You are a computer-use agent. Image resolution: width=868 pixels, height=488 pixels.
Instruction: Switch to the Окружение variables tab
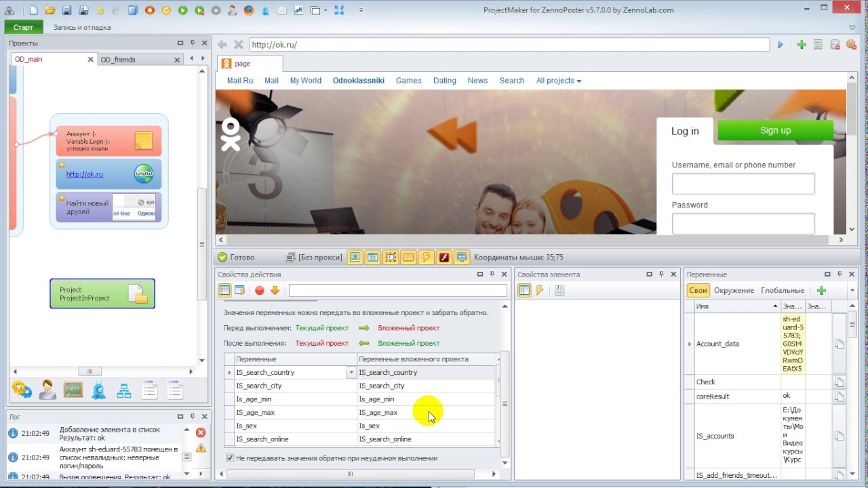(734, 290)
